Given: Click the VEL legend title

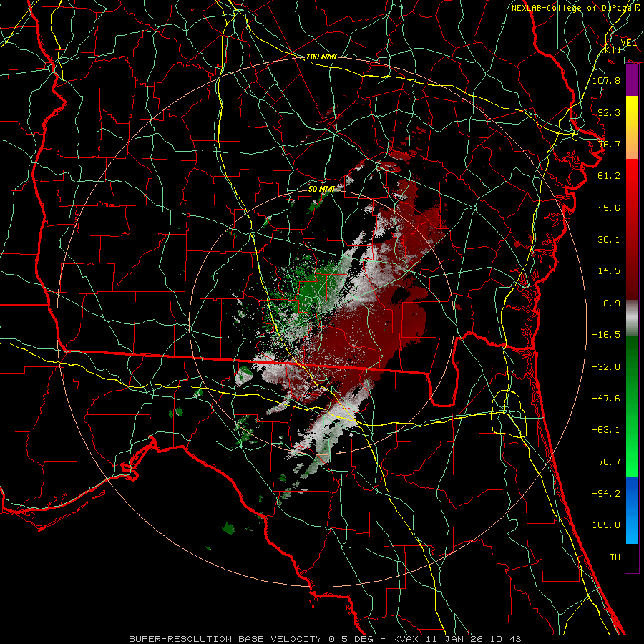Looking at the screenshot, I should point(628,43).
